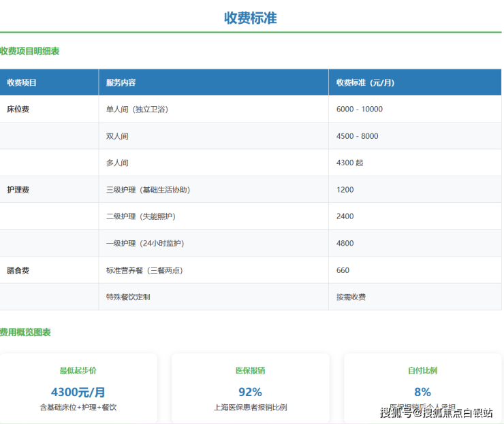Select the 床位费 row label
504x424 pixels.
point(18,109)
